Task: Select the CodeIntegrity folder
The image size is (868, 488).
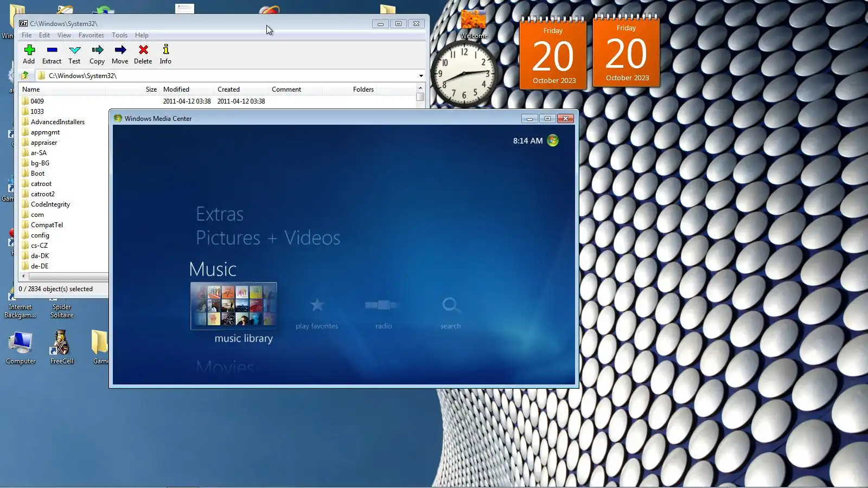Action: coord(50,204)
